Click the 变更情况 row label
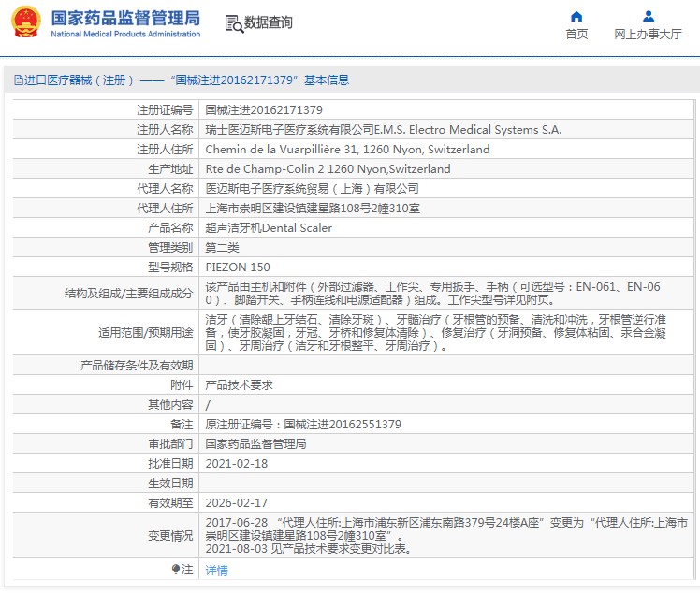The height and width of the screenshot is (593, 700). point(170,535)
